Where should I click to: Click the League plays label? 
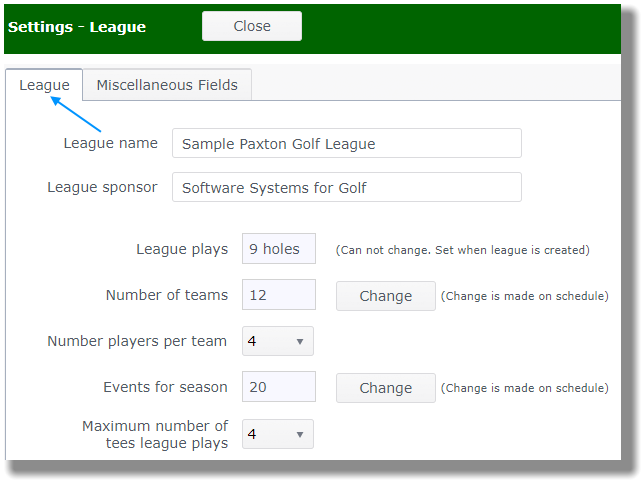(x=182, y=249)
